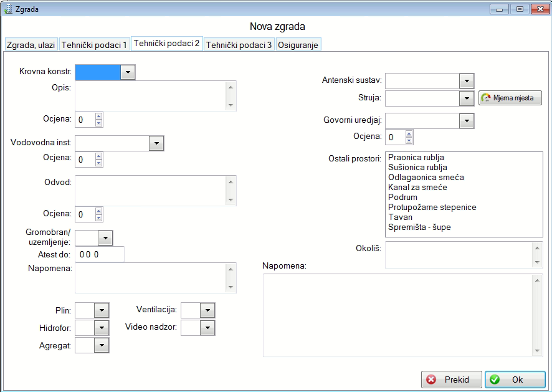The width and height of the screenshot is (552, 392).
Task: Decrease the Govorni uredjaj Ocjena value
Action: (409, 140)
